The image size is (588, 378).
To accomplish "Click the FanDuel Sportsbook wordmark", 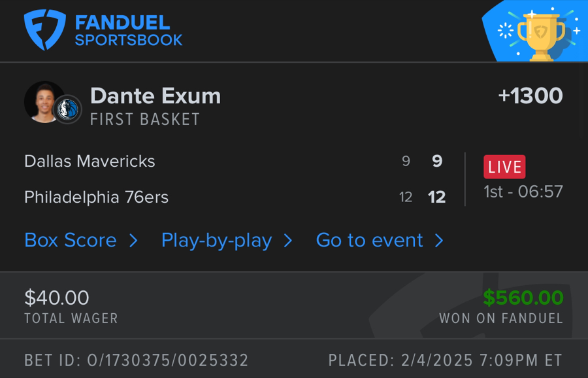I will [x=128, y=30].
